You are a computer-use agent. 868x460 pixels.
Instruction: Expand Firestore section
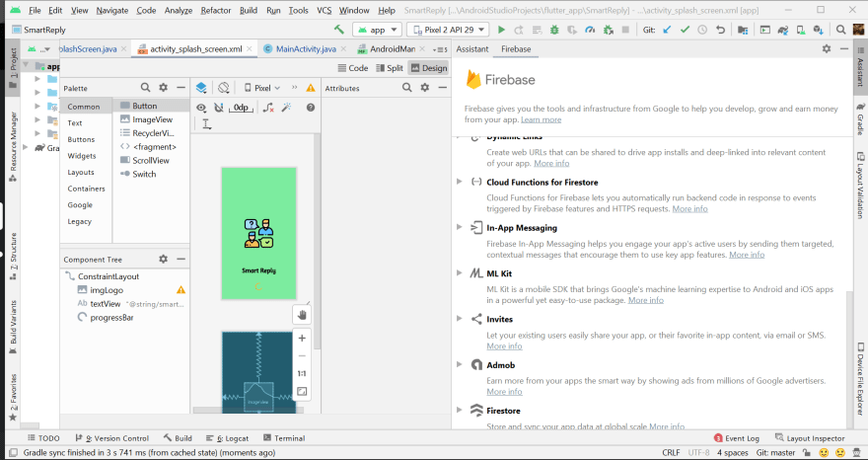[459, 410]
